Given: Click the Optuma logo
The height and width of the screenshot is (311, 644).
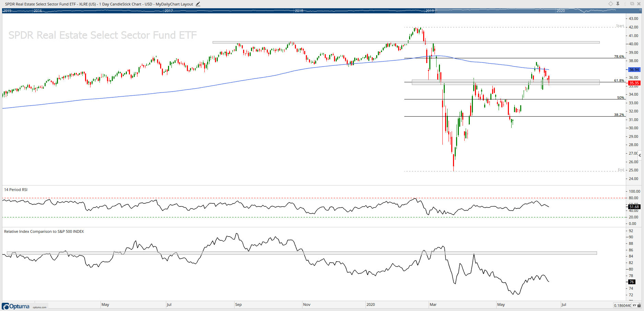Looking at the screenshot, I should coord(16,306).
